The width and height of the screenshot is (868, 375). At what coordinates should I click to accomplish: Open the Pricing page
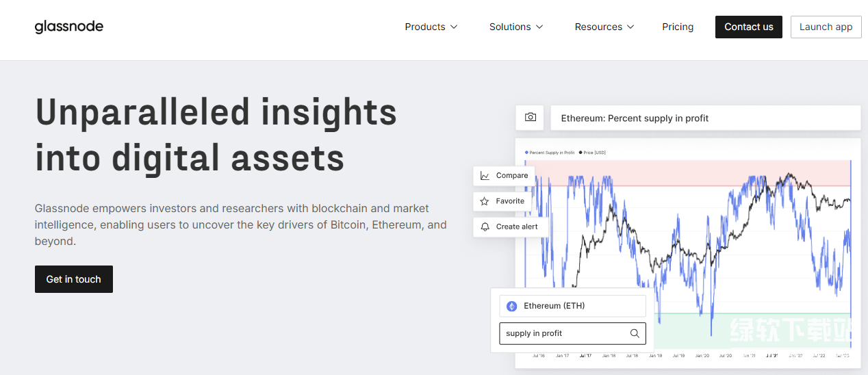[x=678, y=27]
